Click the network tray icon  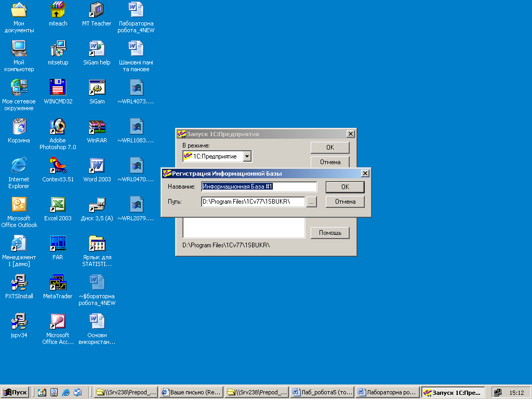coord(498,393)
